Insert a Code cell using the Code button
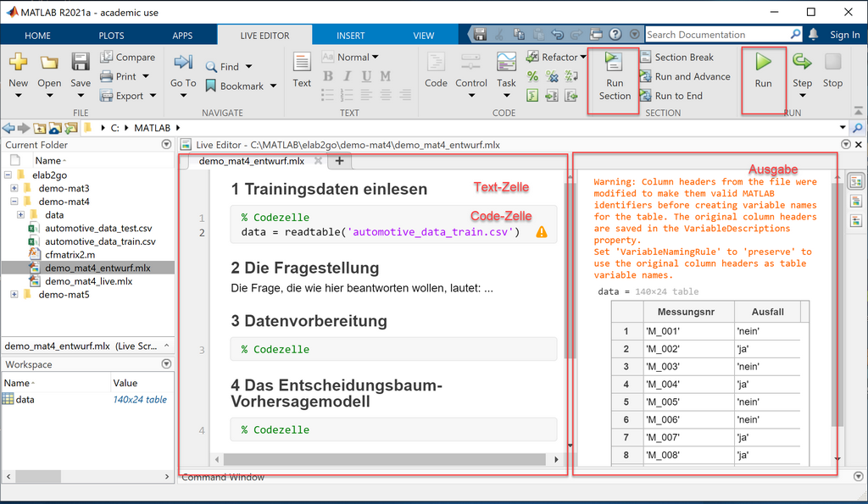868x504 pixels. tap(436, 69)
